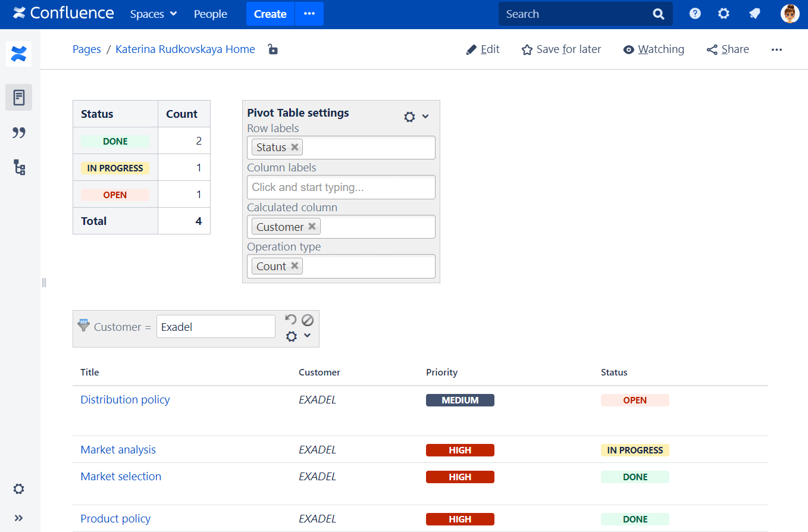The width and height of the screenshot is (808, 532).
Task: Open the Spaces dropdown menu
Action: [x=154, y=14]
